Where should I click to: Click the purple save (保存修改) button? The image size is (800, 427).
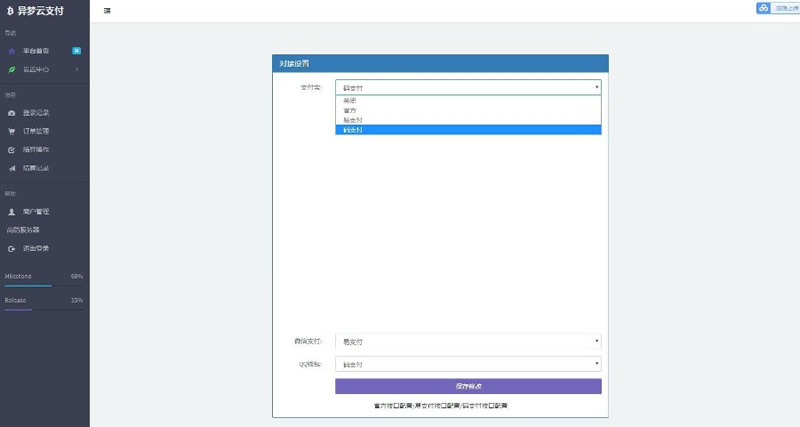(468, 386)
